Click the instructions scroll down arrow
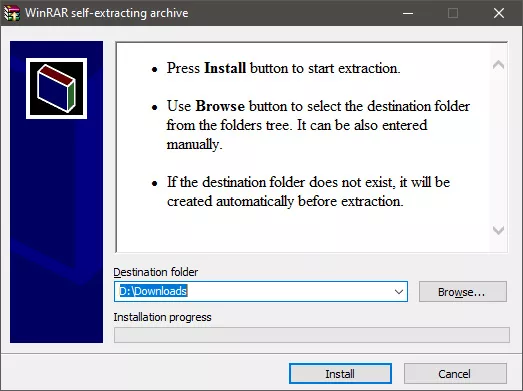The height and width of the screenshot is (391, 523). [498, 230]
